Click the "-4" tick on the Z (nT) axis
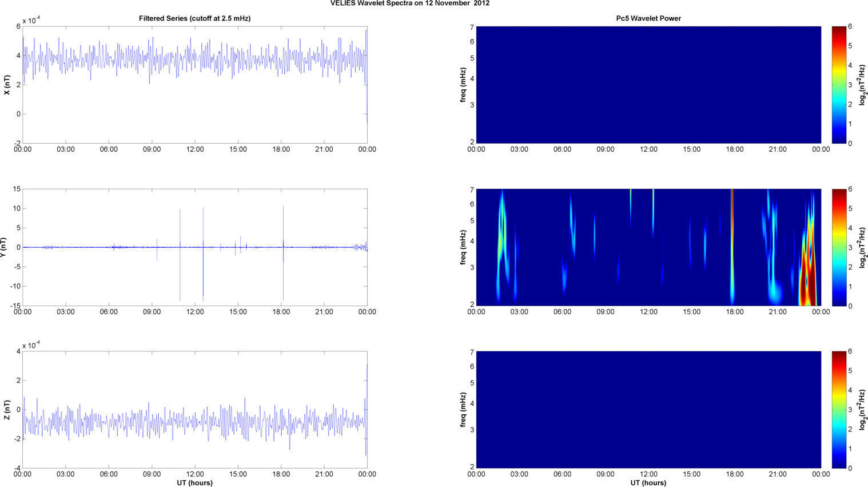 [18, 468]
